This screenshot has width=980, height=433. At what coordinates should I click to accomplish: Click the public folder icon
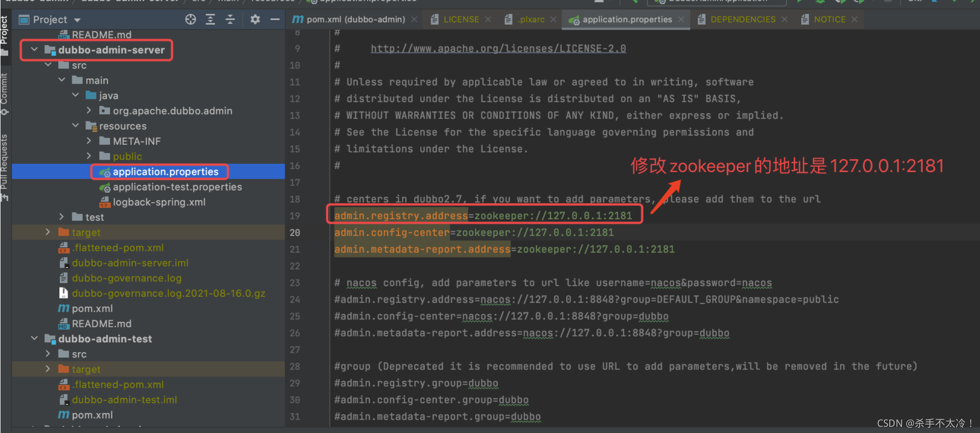105,156
